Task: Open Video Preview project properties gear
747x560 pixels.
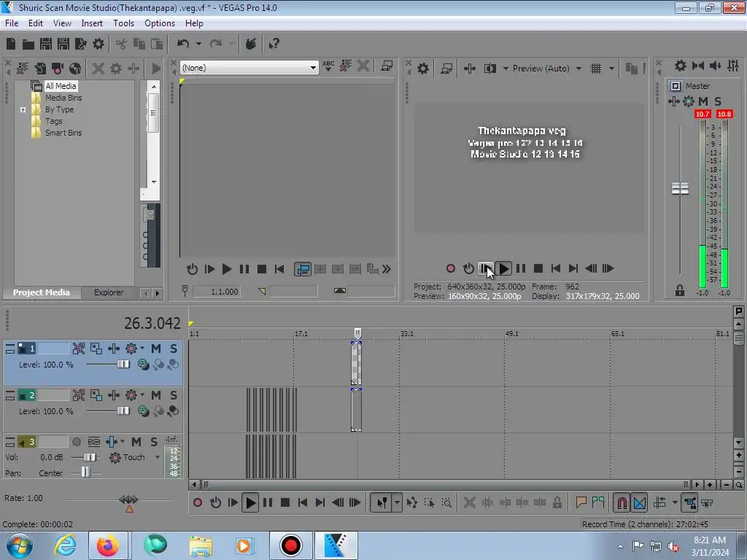Action: click(422, 69)
